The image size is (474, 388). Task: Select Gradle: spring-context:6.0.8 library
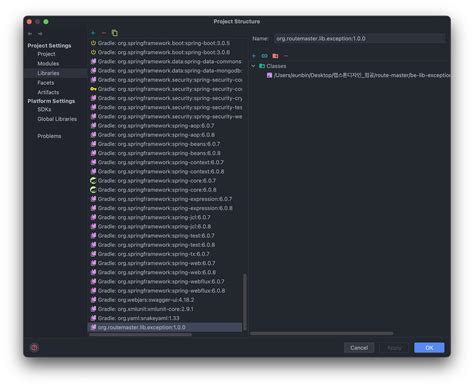pos(166,172)
